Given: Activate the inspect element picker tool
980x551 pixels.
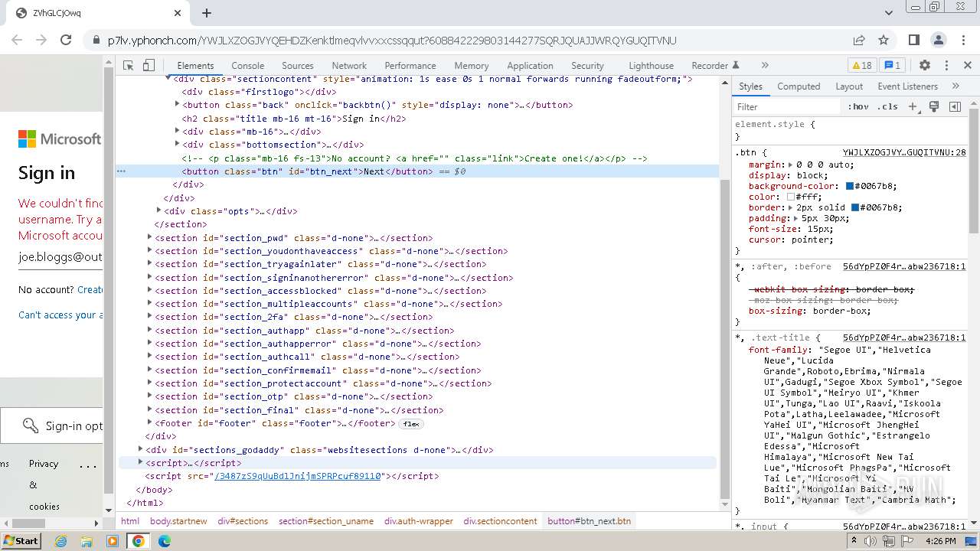Looking at the screenshot, I should pos(129,66).
